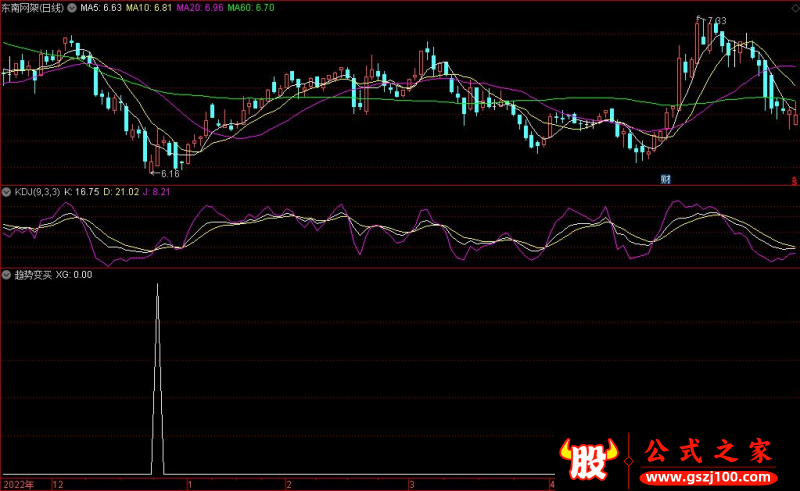Click the 7.33 high price marker
The image size is (800, 491).
point(714,21)
